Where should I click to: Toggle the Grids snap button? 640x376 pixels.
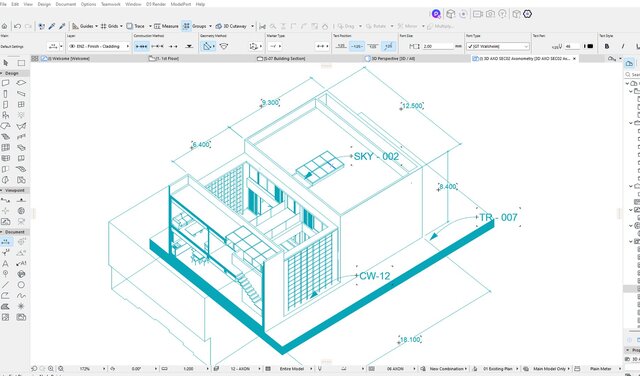pos(110,26)
